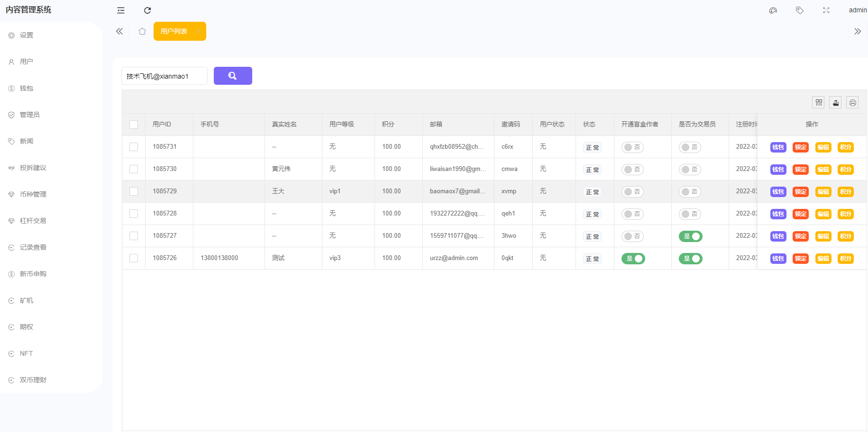868x432 pixels.
Task: Open 钱包 menu in sidebar
Action: pos(27,88)
